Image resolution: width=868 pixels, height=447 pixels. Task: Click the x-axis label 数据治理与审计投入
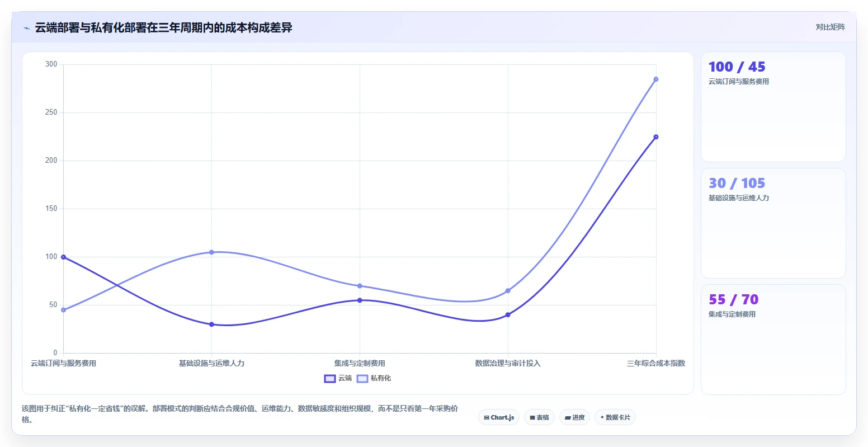(508, 364)
